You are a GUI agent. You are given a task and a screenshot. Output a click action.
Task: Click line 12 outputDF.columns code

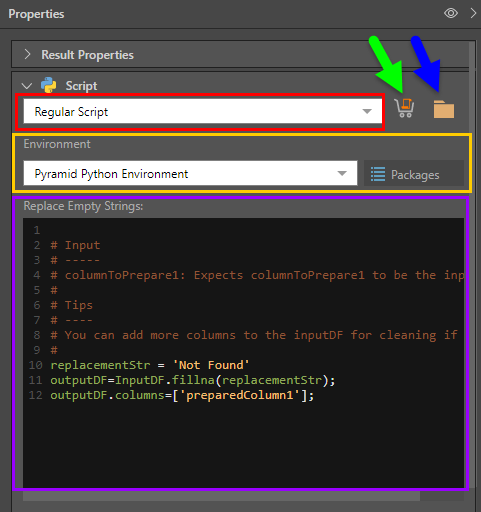(x=182, y=395)
